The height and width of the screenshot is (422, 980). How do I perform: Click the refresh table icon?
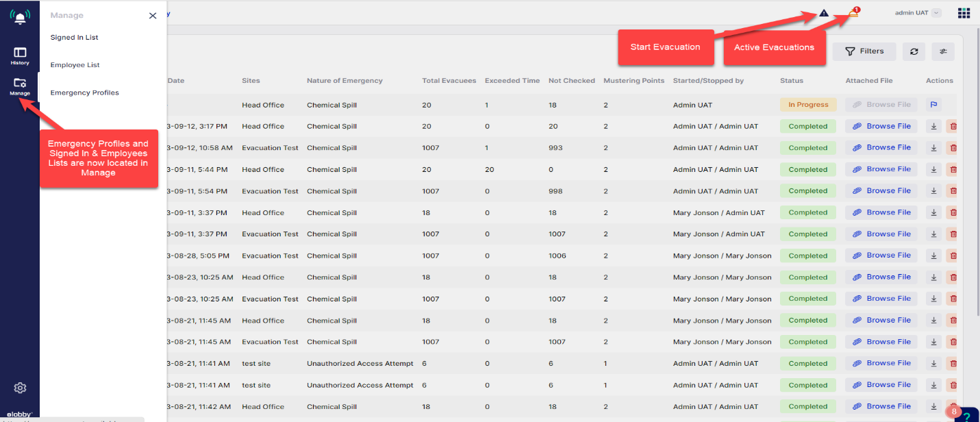click(914, 51)
